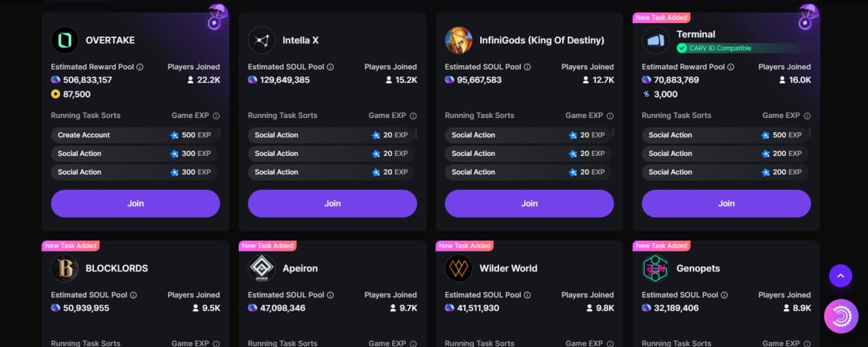The image size is (868, 347).
Task: Click the Apeiron logo icon
Action: click(262, 268)
